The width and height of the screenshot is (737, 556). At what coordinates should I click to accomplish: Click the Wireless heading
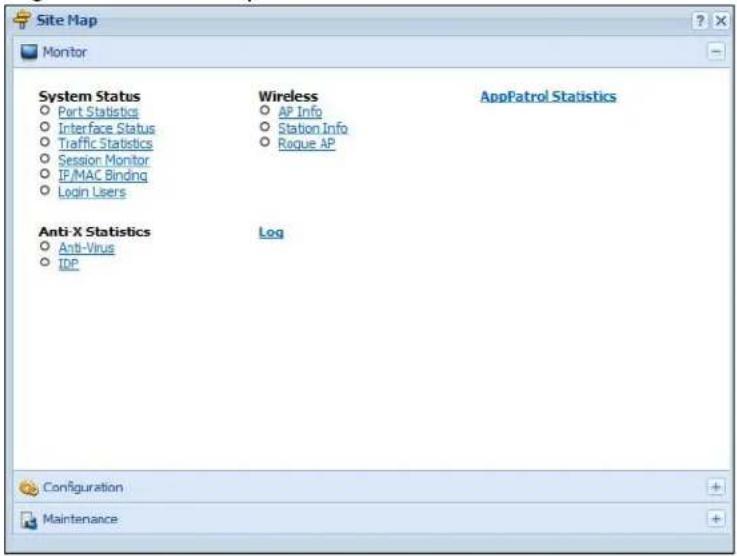[288, 96]
